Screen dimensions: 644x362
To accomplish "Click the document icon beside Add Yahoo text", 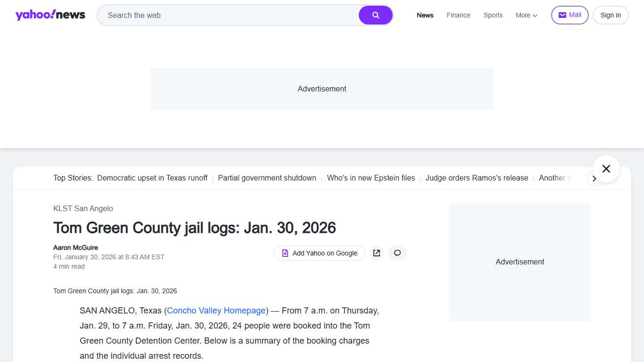I will (x=285, y=253).
